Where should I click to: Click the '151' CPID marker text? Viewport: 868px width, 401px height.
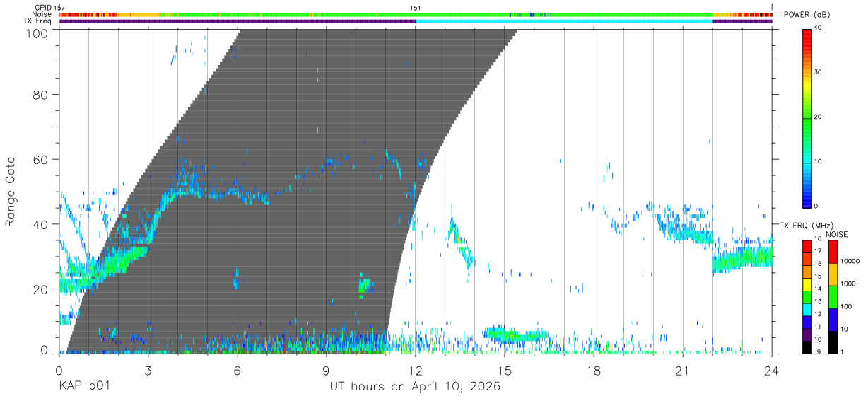point(416,8)
